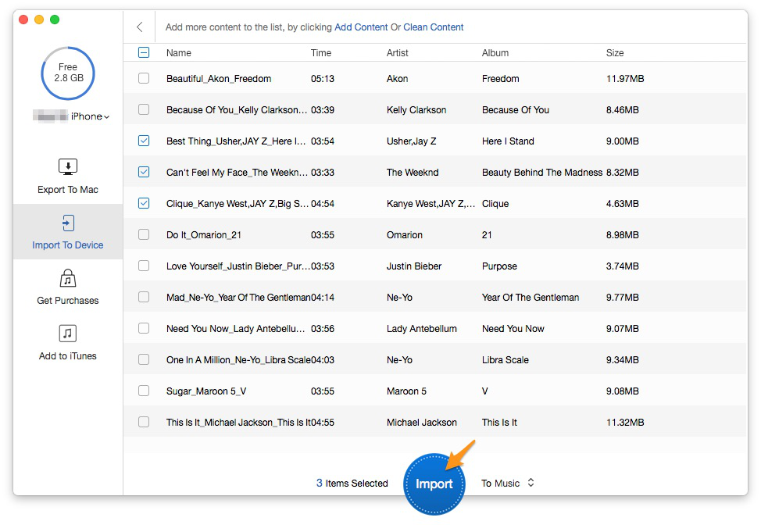Check the Do It_Omarion_21 checkbox
The height and width of the screenshot is (532, 761).
(144, 234)
